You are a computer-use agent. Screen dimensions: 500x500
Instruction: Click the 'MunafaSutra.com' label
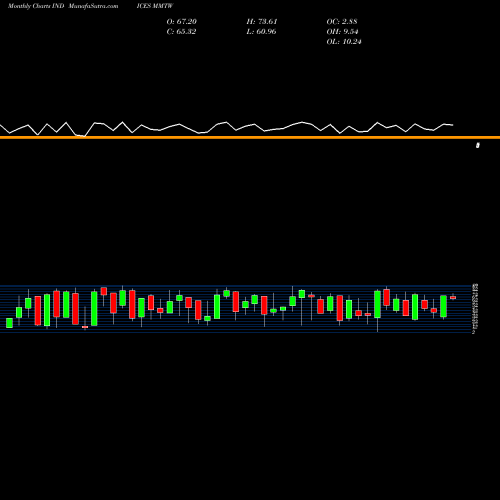93,6
